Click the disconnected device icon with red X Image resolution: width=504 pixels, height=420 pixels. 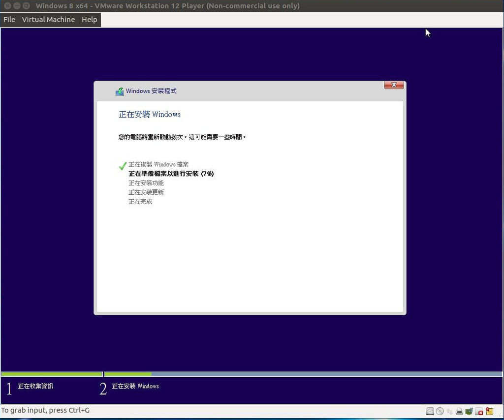pos(479,411)
